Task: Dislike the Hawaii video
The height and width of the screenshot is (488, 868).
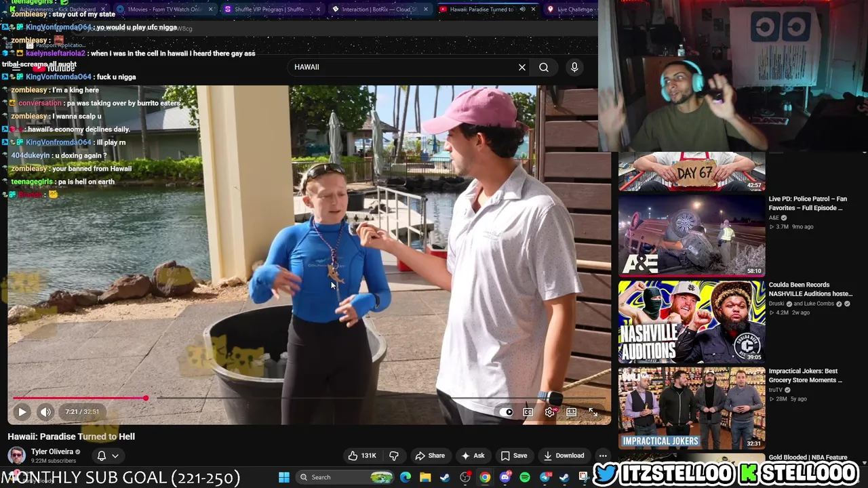Action: point(393,455)
